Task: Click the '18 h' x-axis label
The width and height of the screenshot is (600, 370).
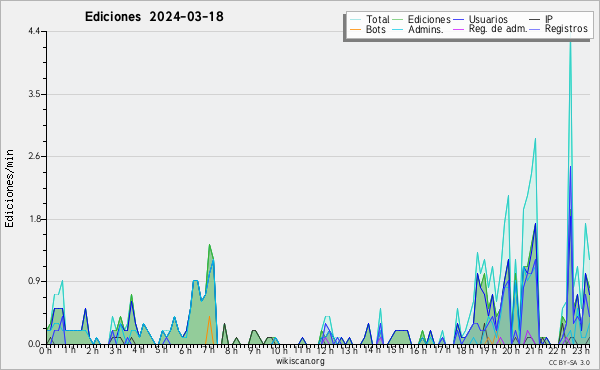Action: [466, 350]
